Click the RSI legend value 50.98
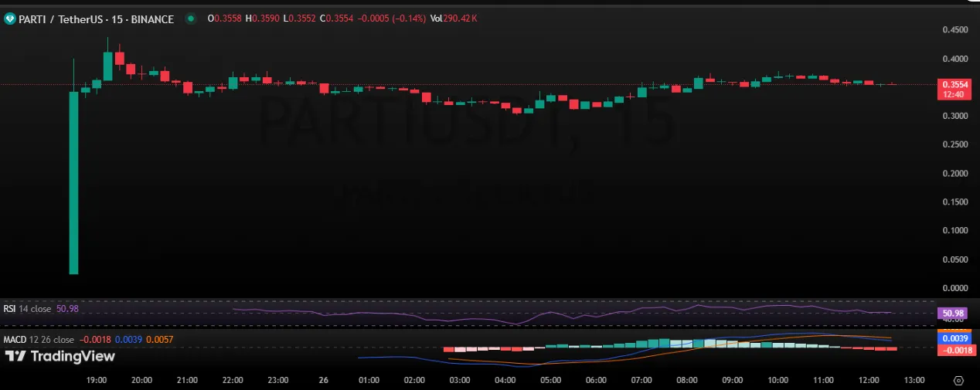 click(67, 309)
